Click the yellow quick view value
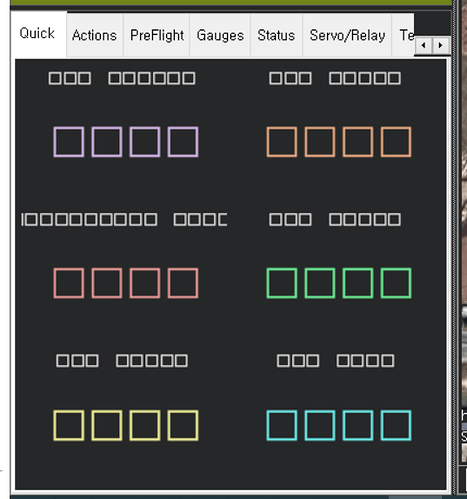 pyautogui.click(x=126, y=425)
